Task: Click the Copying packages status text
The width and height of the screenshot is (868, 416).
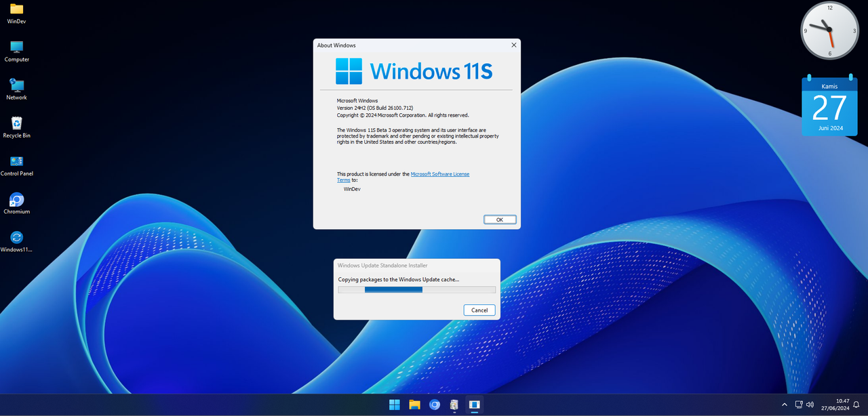Action: click(398, 279)
